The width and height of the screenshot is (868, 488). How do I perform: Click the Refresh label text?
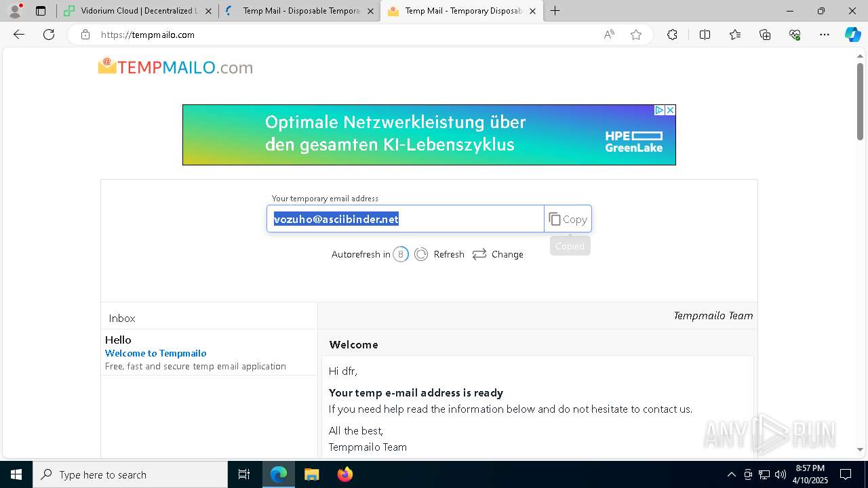pyautogui.click(x=449, y=254)
